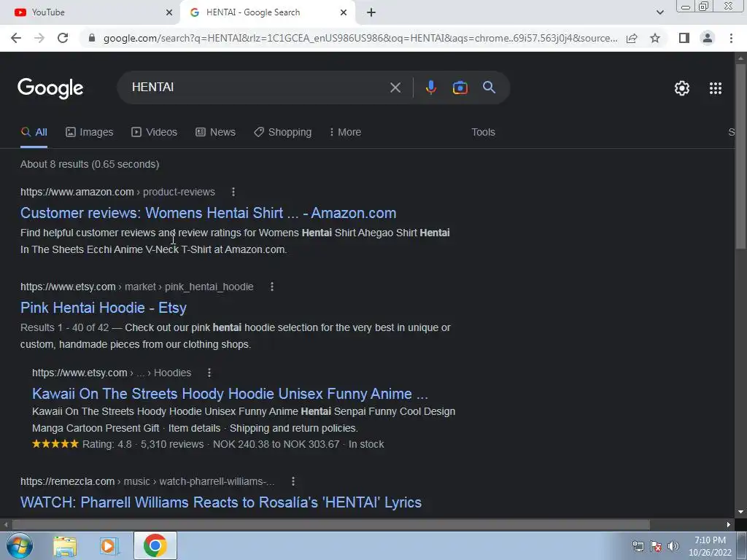Open the taskbar clock and date
The width and height of the screenshot is (747, 560).
coord(710,546)
